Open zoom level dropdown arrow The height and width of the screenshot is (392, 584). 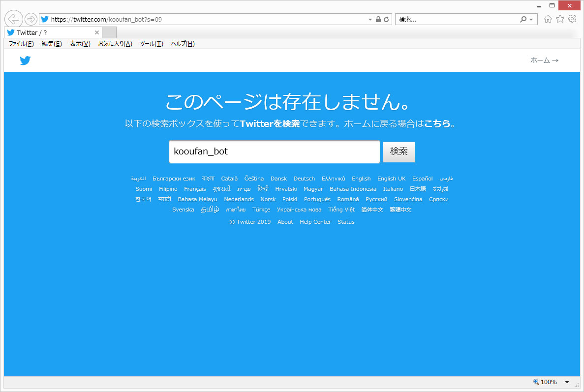click(567, 382)
